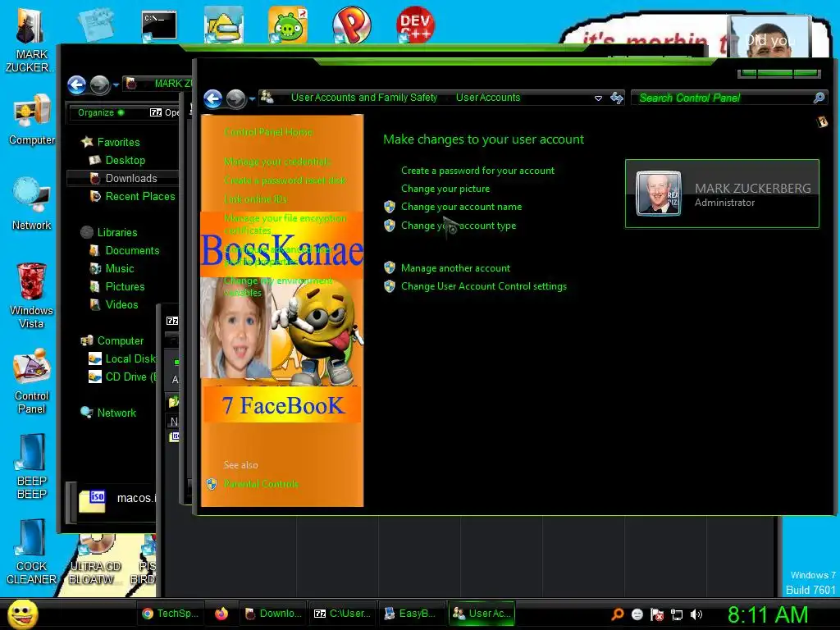Click User Accounts and Family Safety breadcrumb

coord(364,98)
